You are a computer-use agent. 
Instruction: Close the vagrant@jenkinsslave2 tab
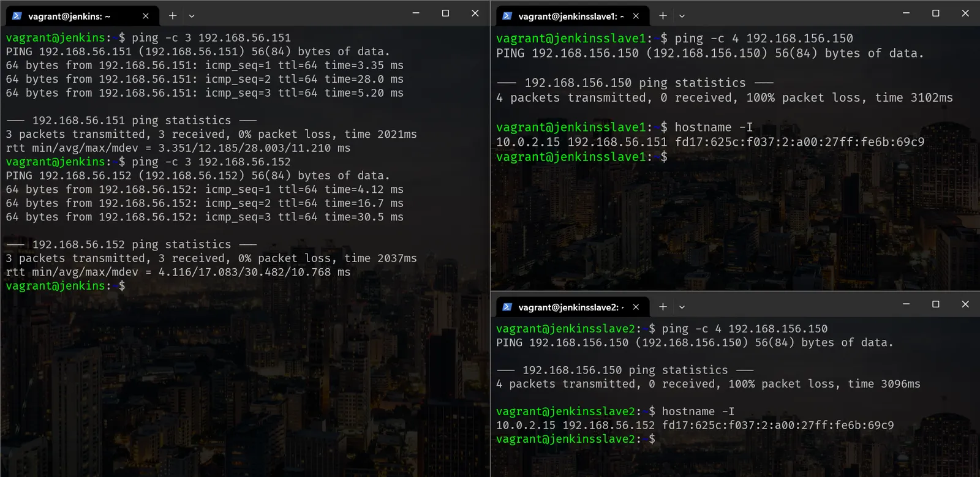tap(636, 307)
